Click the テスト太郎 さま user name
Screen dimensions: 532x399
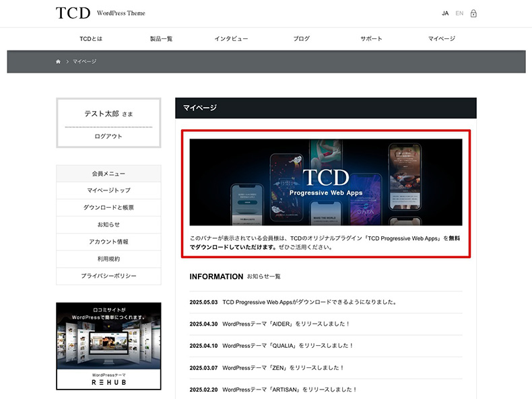pyautogui.click(x=108, y=114)
